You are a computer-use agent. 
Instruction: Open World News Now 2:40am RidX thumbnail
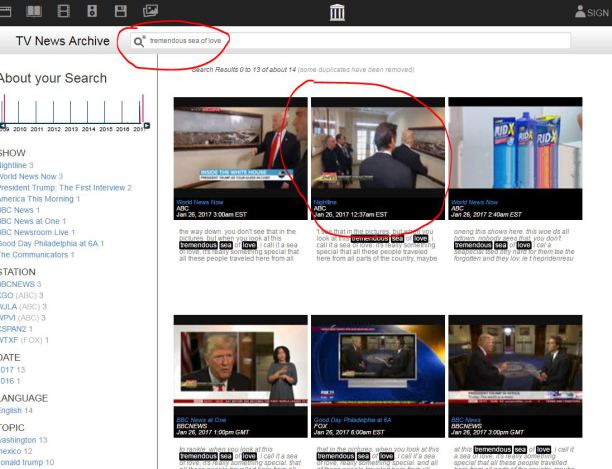click(x=515, y=147)
